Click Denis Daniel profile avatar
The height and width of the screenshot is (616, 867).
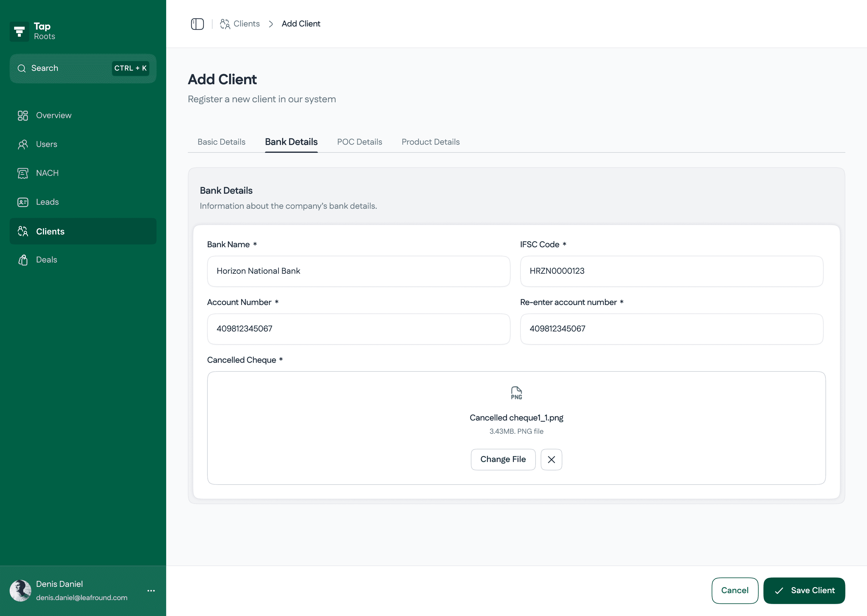[20, 591]
